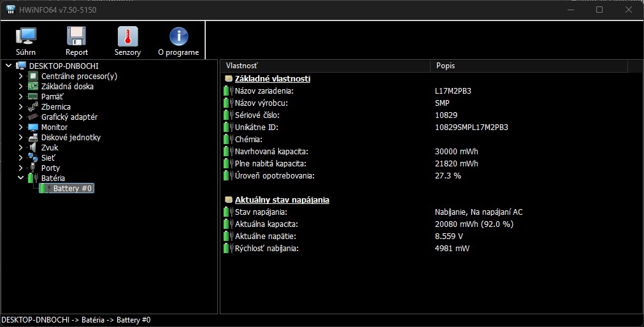
Task: Expand the Diskové jednotky node
Action: tap(20, 137)
